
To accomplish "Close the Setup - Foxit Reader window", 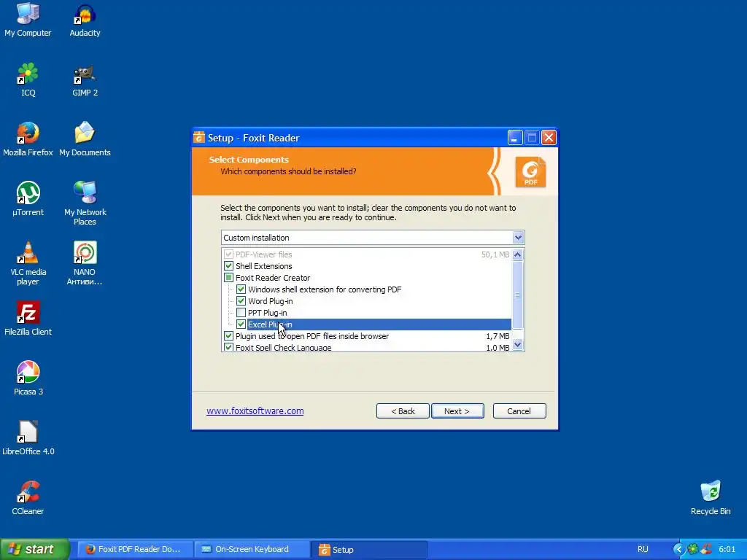I will 549,138.
